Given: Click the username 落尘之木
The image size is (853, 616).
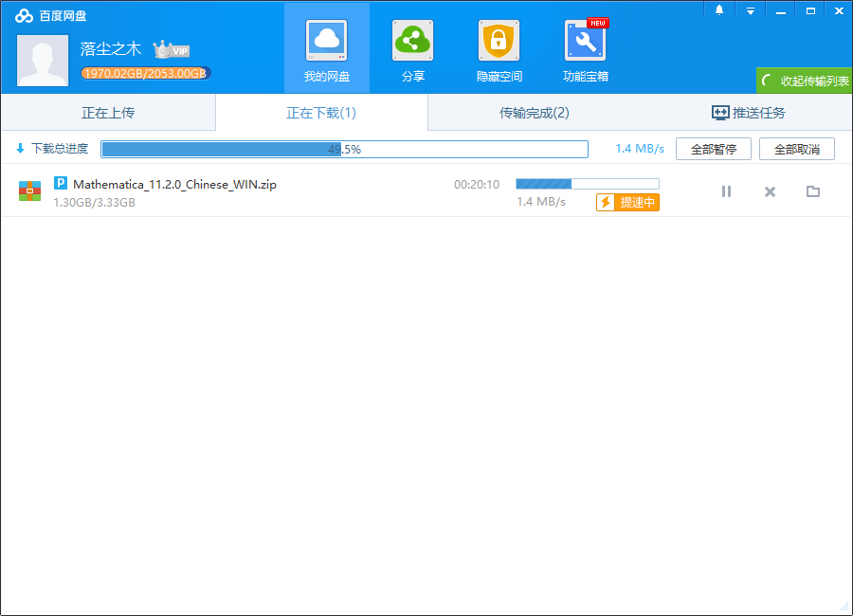Looking at the screenshot, I should pyautogui.click(x=111, y=49).
